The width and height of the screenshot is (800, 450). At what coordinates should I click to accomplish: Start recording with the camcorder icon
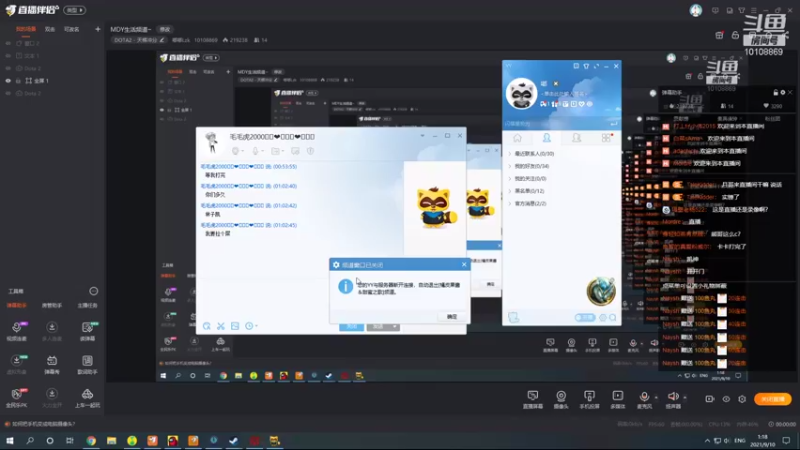point(710,399)
